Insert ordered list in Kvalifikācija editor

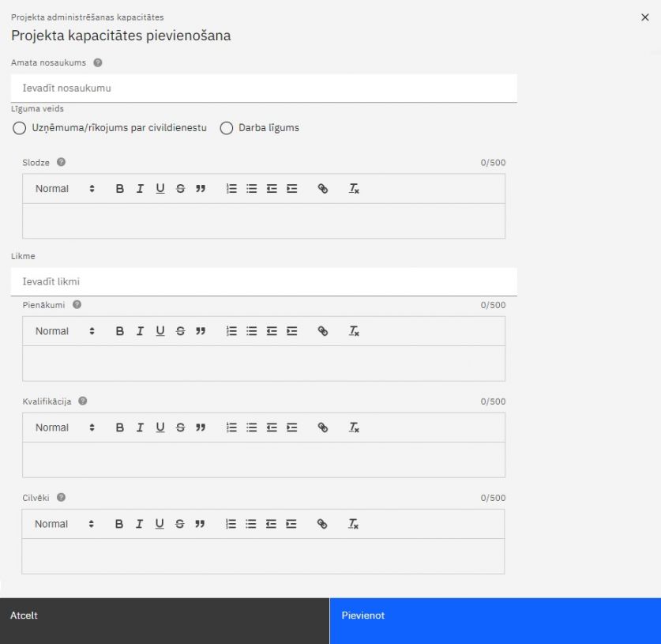[231, 427]
